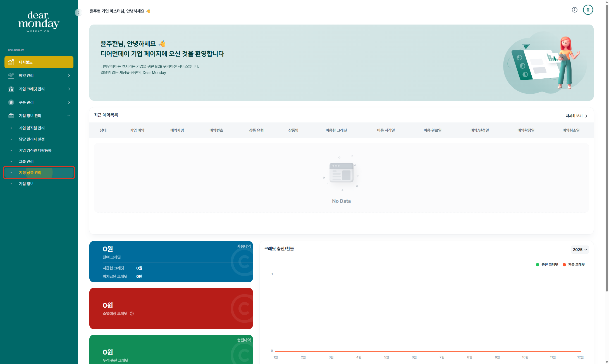The height and width of the screenshot is (364, 609).
Task: Collapse the sidebar with arrow button
Action: click(78, 13)
